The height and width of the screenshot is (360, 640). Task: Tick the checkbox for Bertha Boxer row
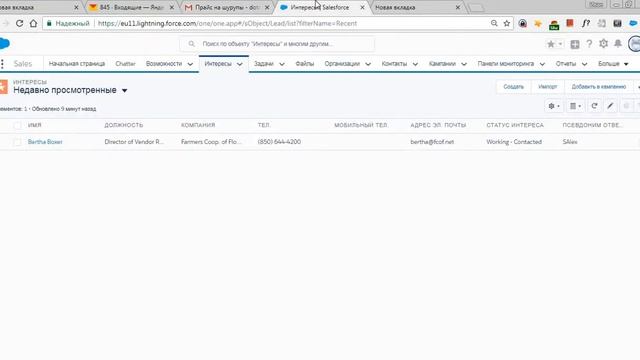pyautogui.click(x=17, y=142)
